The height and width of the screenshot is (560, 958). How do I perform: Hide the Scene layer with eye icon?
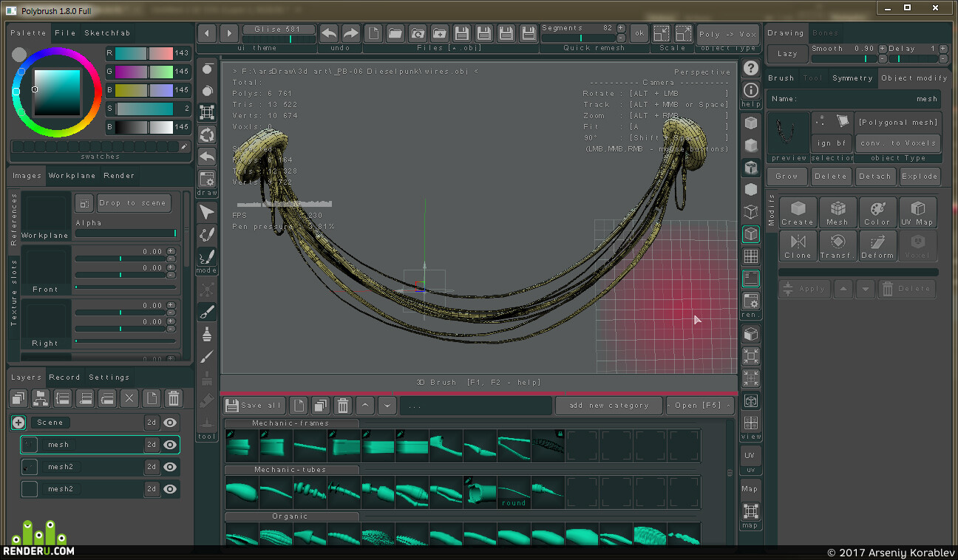pos(171,423)
